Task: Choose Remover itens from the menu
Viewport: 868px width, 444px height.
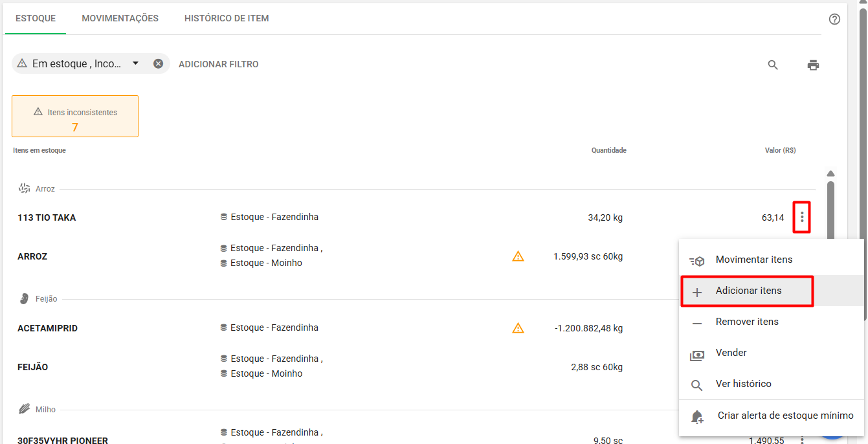Action: click(747, 322)
